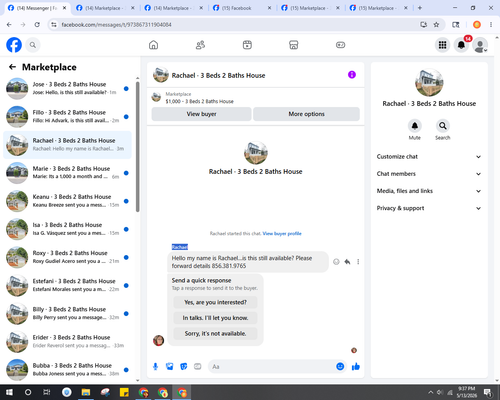React to Rachael's message with emoji icon
The image size is (500, 400).
point(336,262)
